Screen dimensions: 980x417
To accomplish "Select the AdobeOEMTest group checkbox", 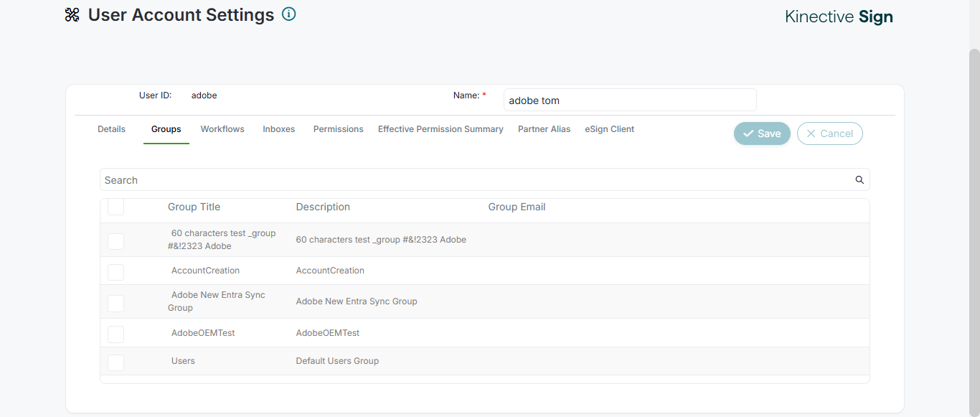I will [116, 334].
